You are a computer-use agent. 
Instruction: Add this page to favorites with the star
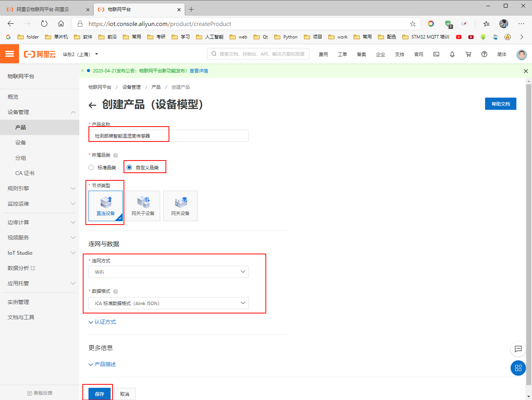(x=413, y=24)
